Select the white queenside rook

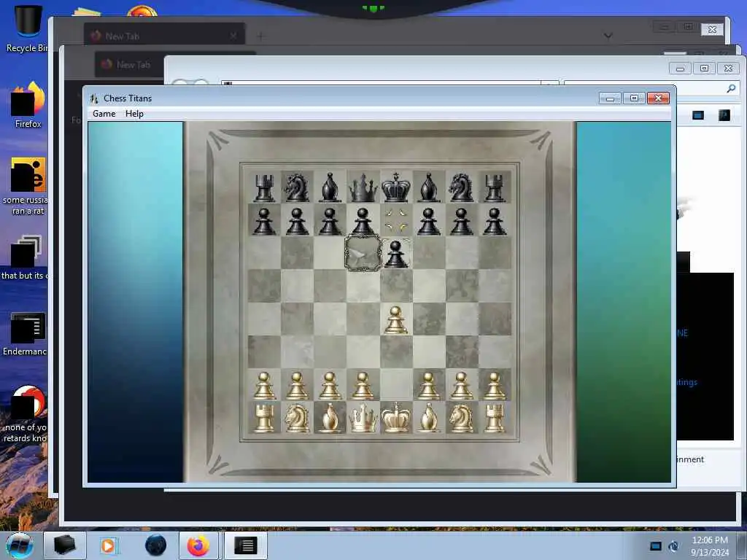[264, 418]
